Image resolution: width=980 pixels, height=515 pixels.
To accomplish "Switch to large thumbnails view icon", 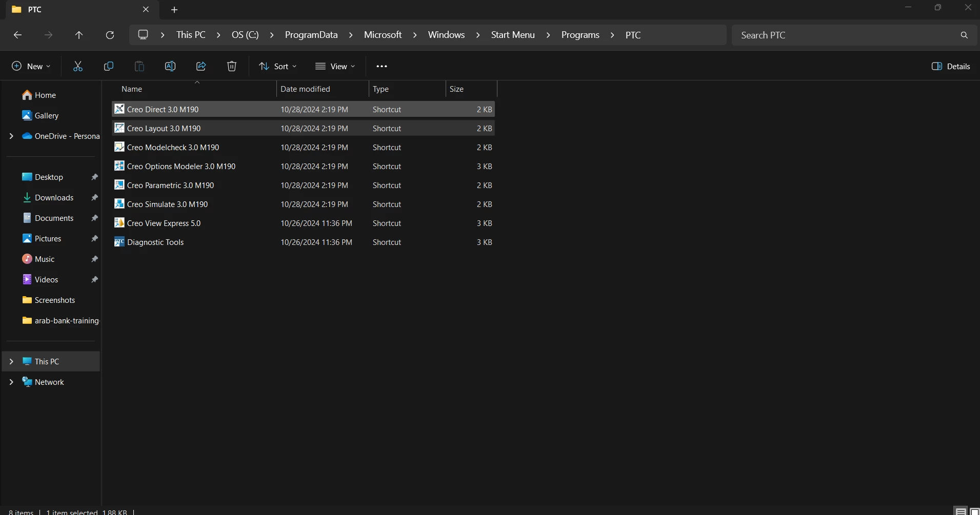I will 974,511.
